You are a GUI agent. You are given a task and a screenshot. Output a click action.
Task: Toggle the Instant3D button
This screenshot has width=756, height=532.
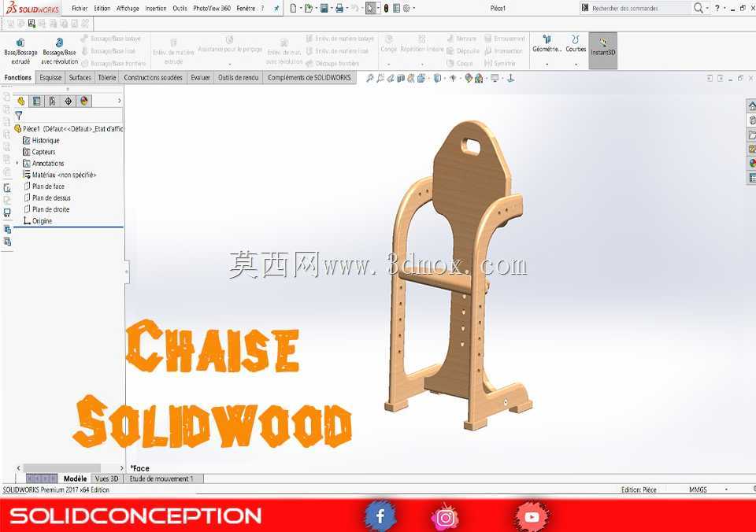point(602,50)
